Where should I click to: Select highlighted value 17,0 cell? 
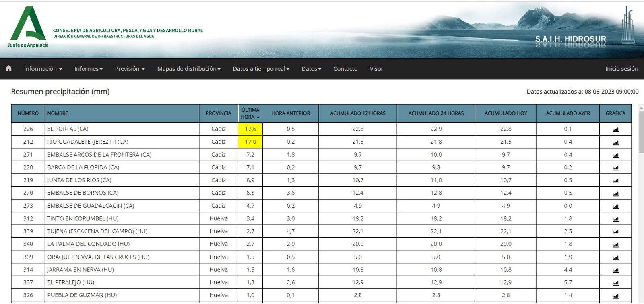tap(250, 142)
